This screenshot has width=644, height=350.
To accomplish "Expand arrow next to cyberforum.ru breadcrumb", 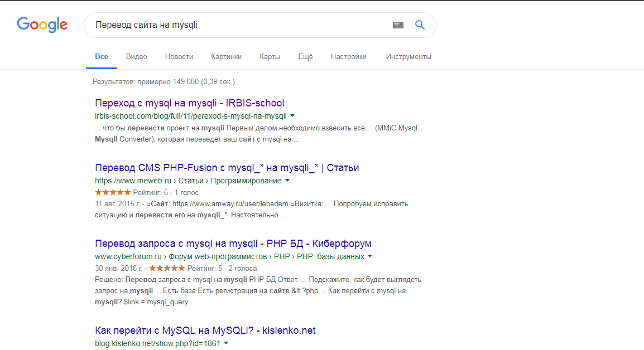I will tap(370, 256).
